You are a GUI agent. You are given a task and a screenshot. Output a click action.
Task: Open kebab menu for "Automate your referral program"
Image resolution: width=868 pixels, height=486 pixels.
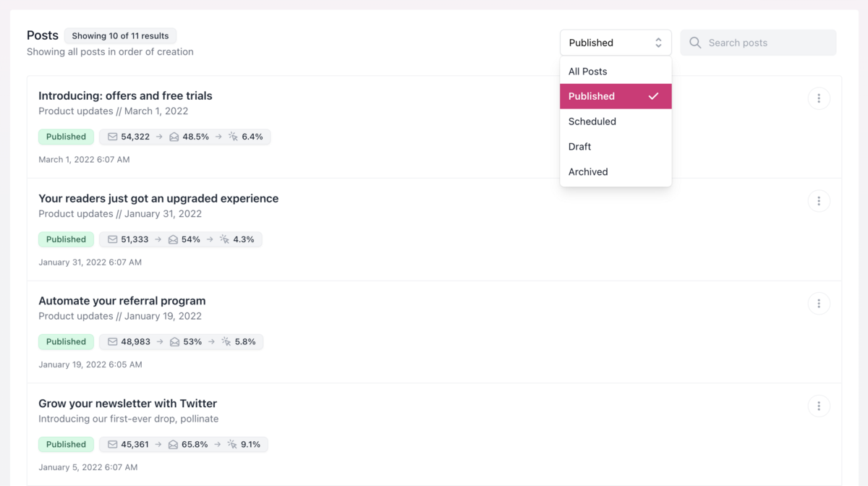[819, 303]
